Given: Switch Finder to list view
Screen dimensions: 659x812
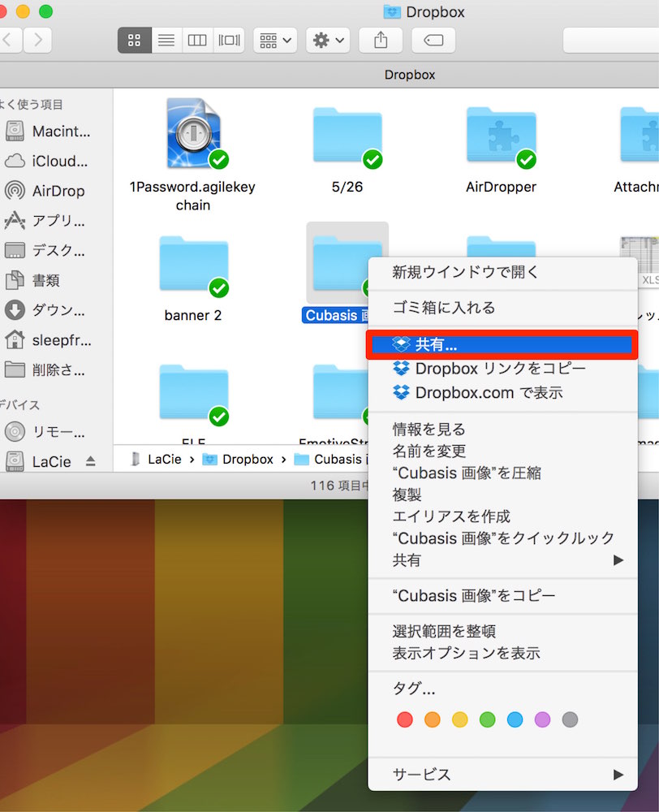Looking at the screenshot, I should coord(166,40).
